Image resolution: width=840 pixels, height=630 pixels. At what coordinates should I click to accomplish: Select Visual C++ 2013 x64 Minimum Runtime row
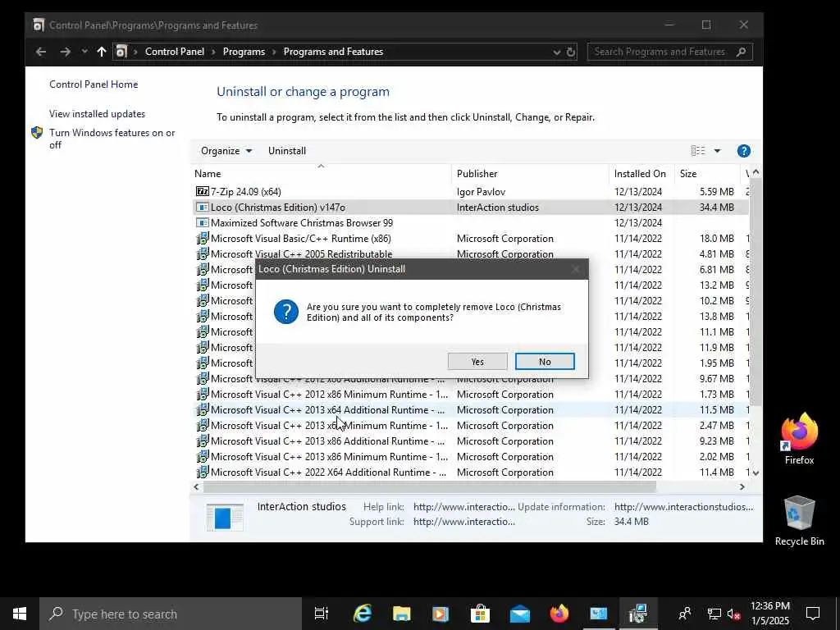click(x=470, y=426)
